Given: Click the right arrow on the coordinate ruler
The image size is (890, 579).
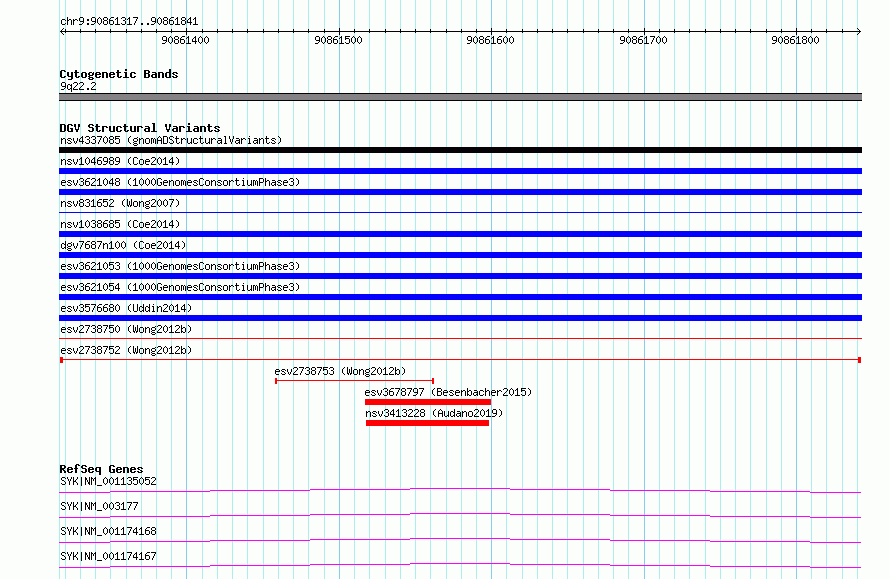Looking at the screenshot, I should 859,31.
